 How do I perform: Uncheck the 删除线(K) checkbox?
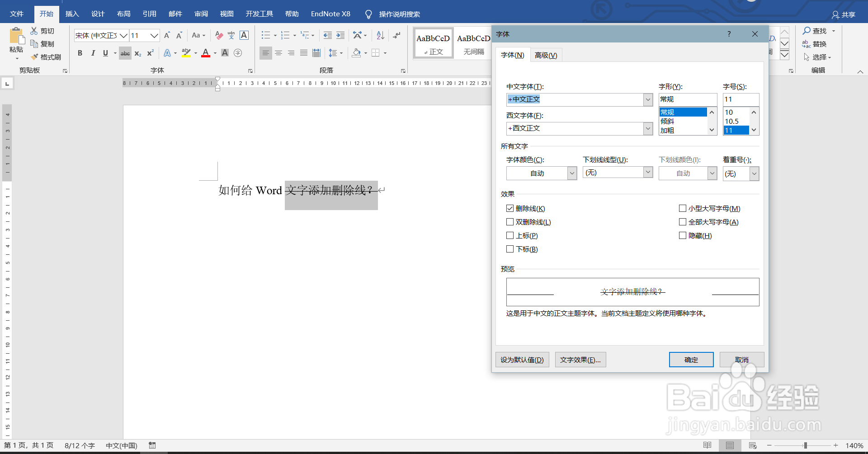point(510,208)
